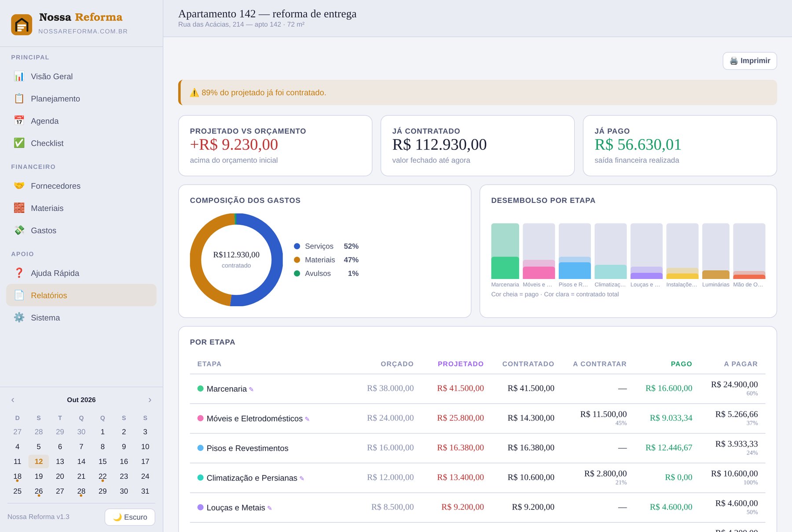
Task: Click the PROJETADO column header
Action: (x=461, y=364)
